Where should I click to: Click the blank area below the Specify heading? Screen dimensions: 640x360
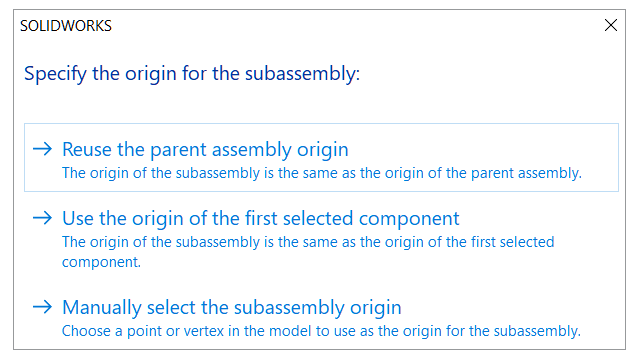pos(318,104)
